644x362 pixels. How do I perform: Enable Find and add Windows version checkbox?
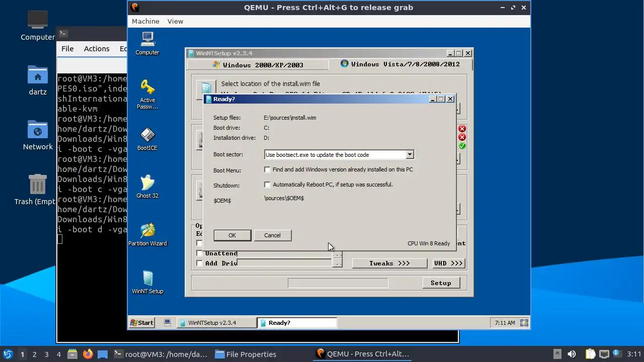[x=267, y=169]
